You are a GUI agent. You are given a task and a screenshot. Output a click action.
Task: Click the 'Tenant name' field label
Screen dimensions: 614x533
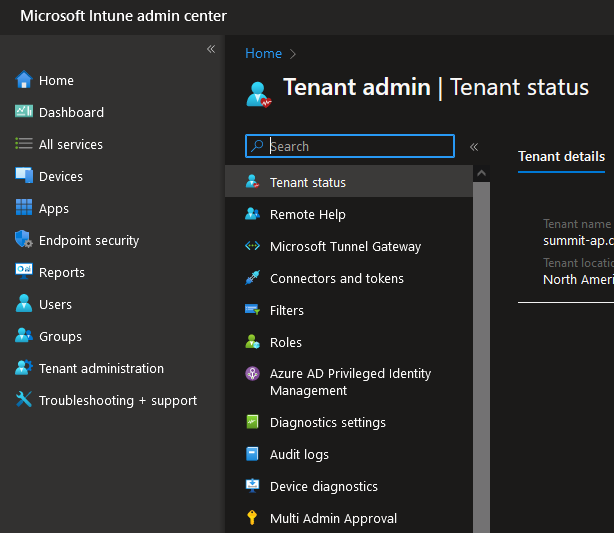(x=577, y=224)
